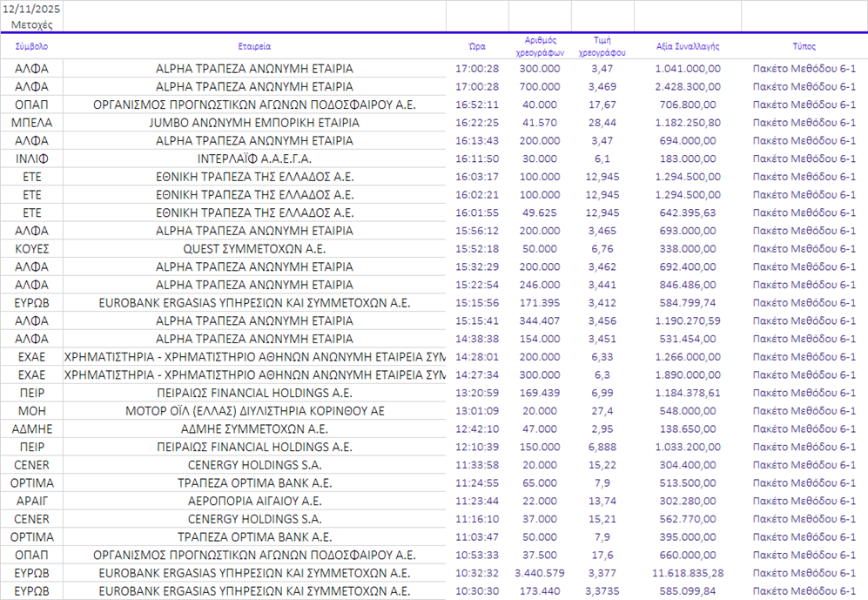Click the ΑΔΜΗΕ symbol cell
This screenshot has width=868, height=600.
pos(31,429)
